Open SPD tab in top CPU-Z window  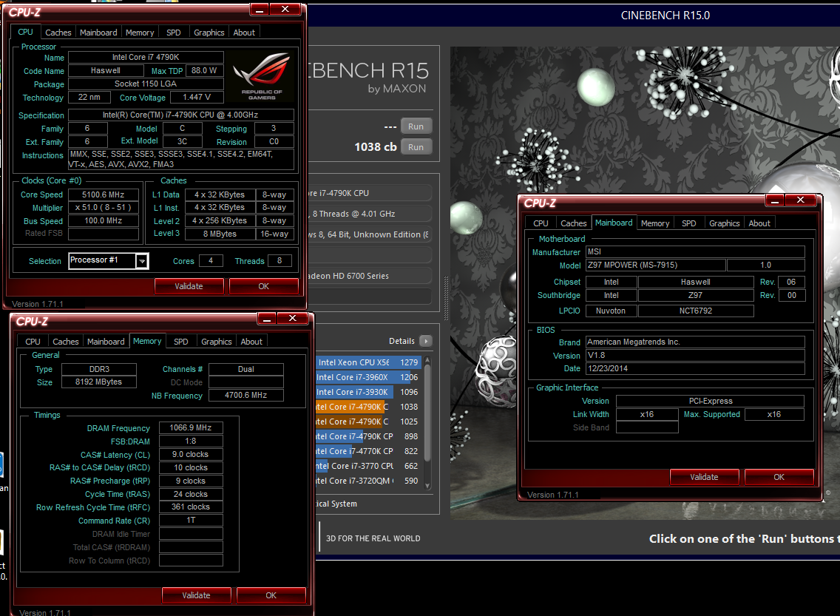tap(174, 33)
